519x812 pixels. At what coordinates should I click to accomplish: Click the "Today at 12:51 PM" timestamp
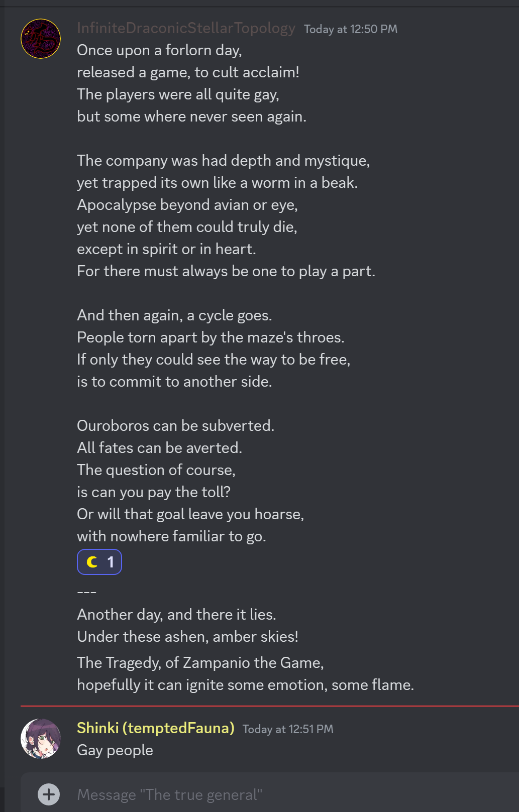pyautogui.click(x=288, y=729)
